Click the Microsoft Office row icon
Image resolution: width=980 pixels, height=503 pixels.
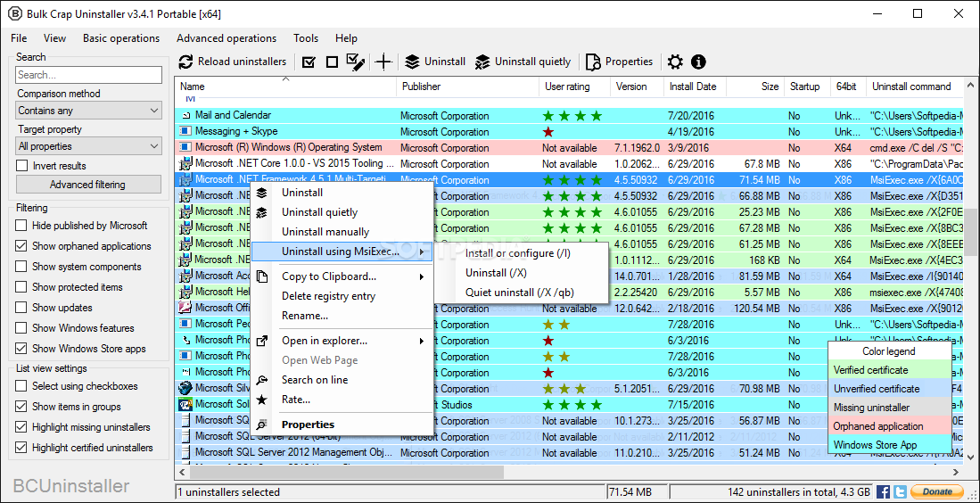point(185,308)
